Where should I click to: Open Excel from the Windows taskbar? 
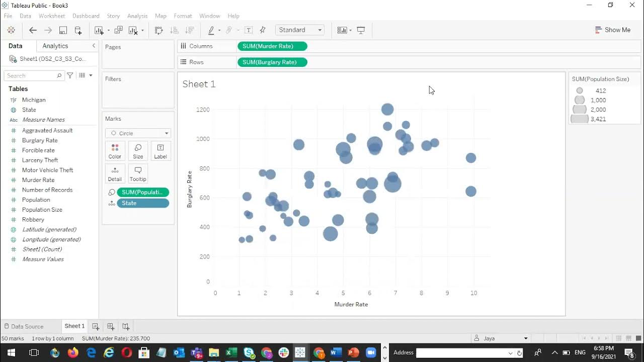pos(231,352)
